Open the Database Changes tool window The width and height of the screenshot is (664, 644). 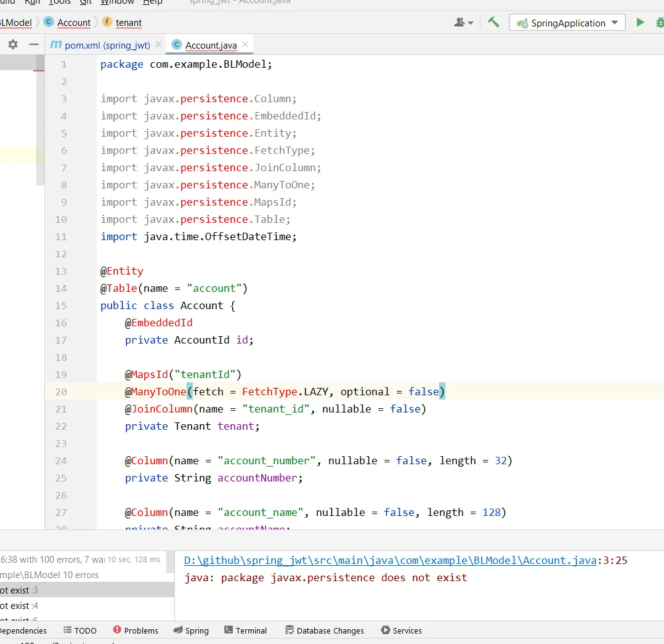(x=324, y=630)
